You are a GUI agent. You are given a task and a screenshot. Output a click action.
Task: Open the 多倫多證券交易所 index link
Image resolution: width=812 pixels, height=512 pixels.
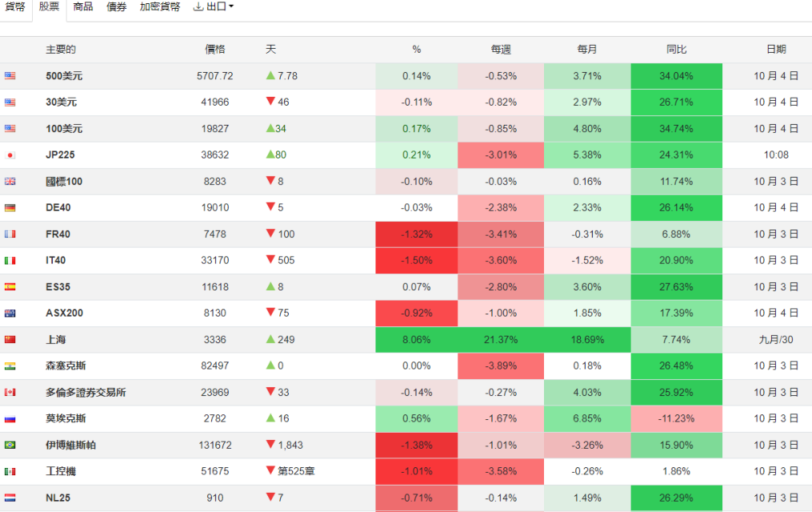pos(86,393)
